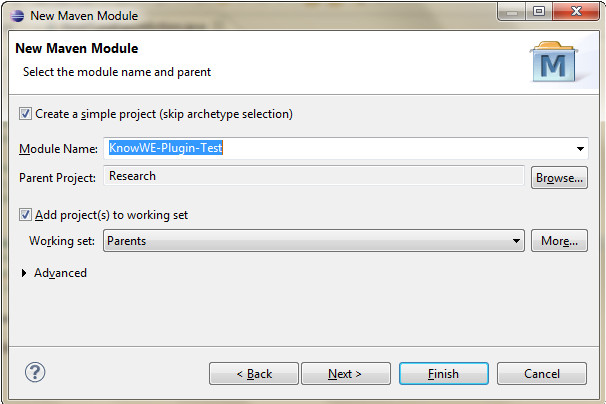Minimize the New Maven Module dialog
The height and width of the screenshot is (404, 606).
[x=512, y=12]
